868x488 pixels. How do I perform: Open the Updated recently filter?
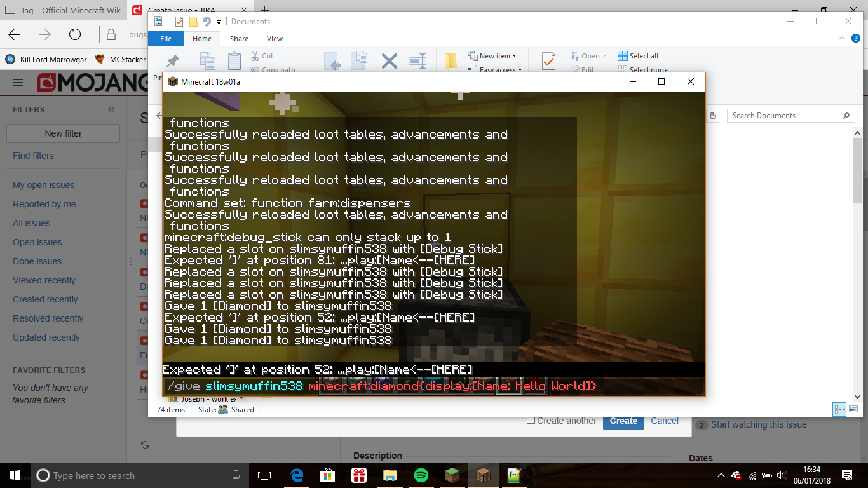tap(46, 337)
